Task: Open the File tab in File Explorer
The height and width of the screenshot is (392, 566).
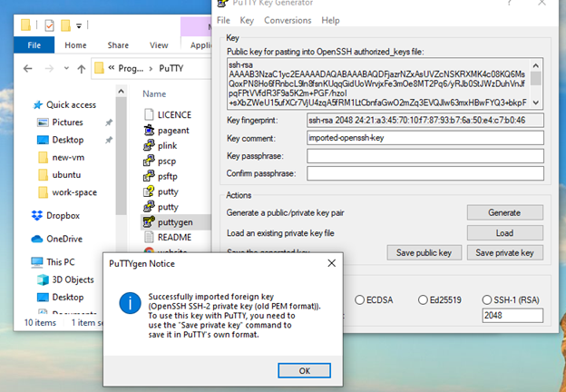Action: coord(34,45)
